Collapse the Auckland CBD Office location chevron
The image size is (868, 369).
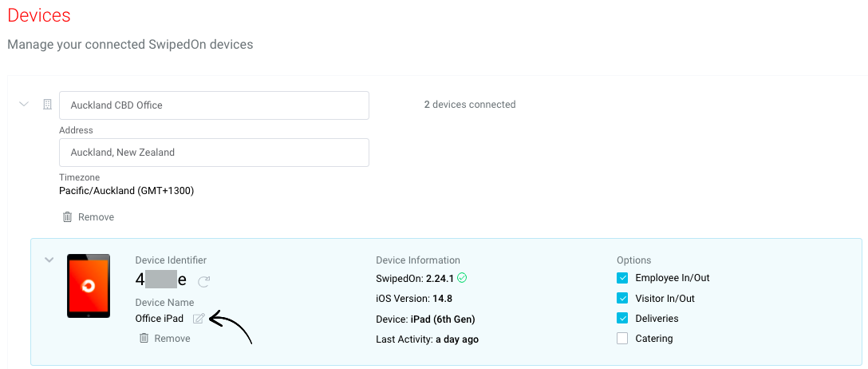coord(24,104)
